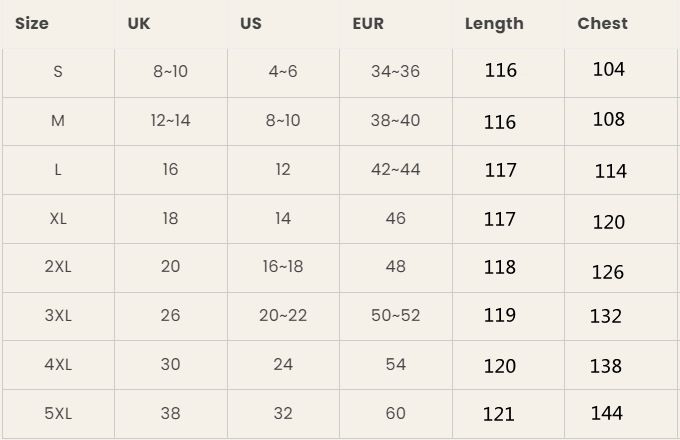This screenshot has width=680, height=440.
Task: Select the M size row label
Action: [x=58, y=120]
